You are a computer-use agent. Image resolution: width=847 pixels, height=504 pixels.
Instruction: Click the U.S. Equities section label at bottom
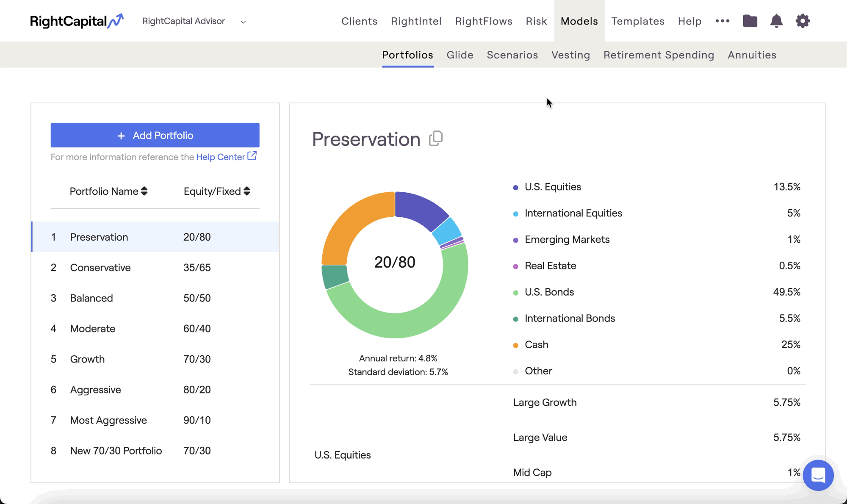[343, 455]
